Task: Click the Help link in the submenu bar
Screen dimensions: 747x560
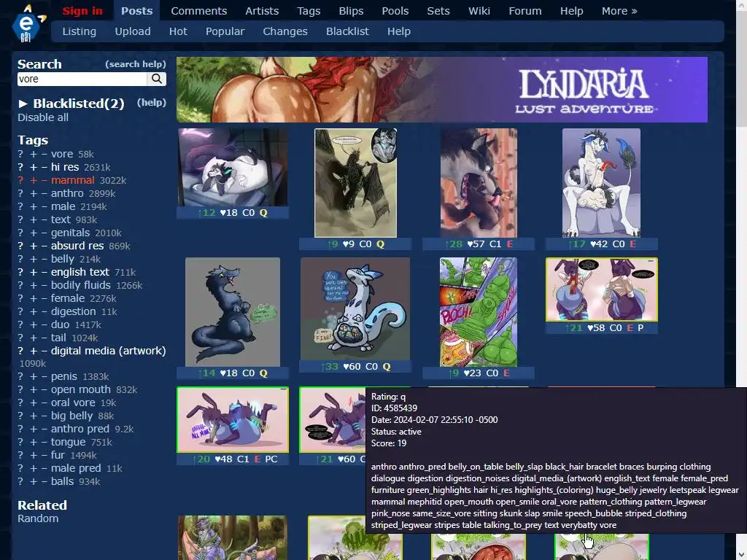Action: (399, 31)
